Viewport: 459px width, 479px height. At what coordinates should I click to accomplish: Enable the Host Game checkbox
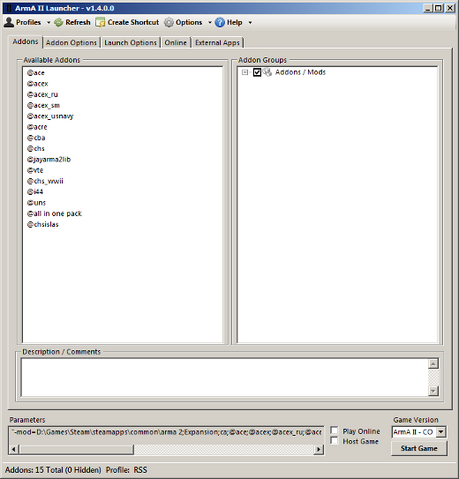(334, 441)
